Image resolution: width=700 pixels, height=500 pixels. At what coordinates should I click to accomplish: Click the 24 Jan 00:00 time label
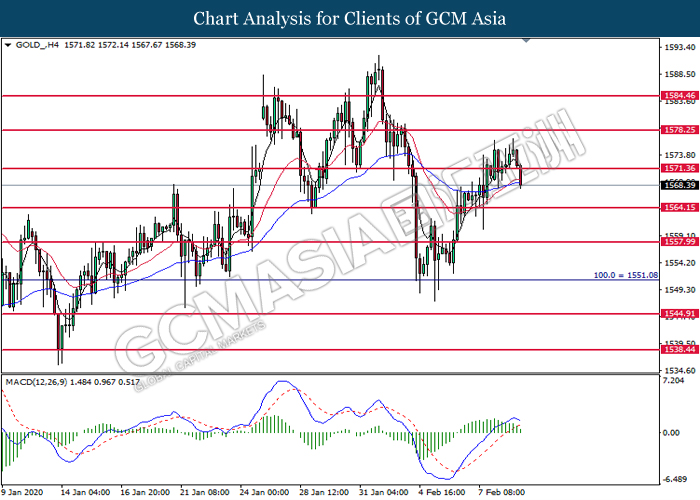tap(264, 492)
